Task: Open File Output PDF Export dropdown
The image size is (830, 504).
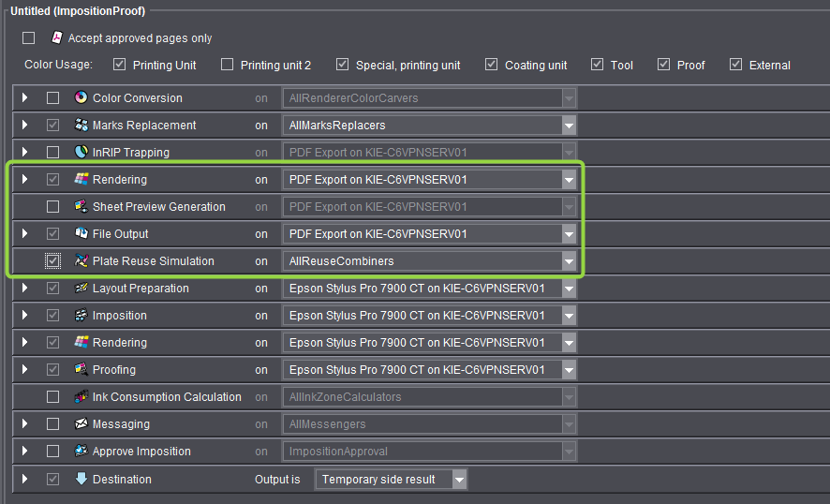Action: click(x=568, y=234)
